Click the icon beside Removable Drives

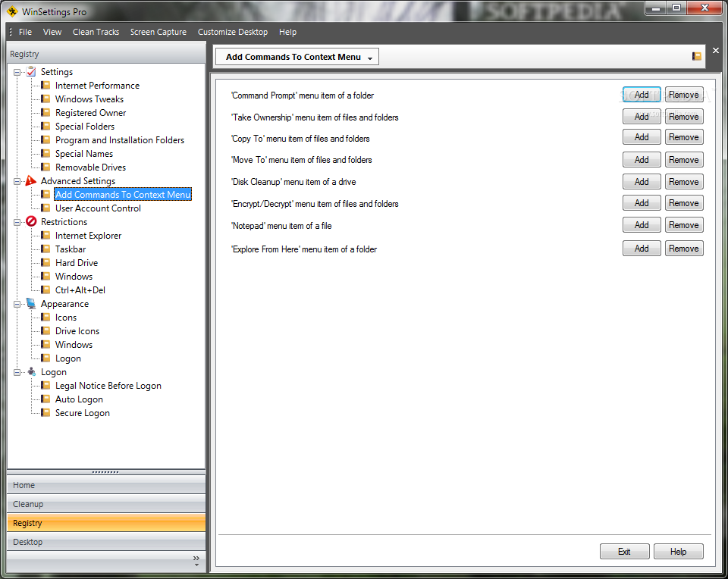(45, 167)
